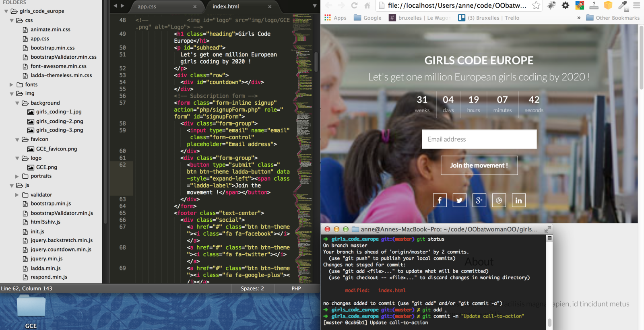Click the Twitter social icon on webpage
The image size is (644, 330).
(x=459, y=200)
